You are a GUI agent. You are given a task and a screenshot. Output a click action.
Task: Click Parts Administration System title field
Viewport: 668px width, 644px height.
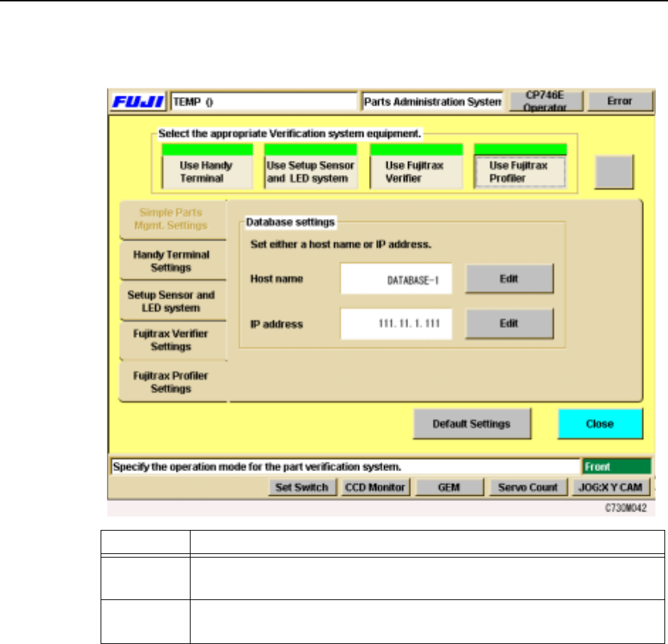coord(432,102)
